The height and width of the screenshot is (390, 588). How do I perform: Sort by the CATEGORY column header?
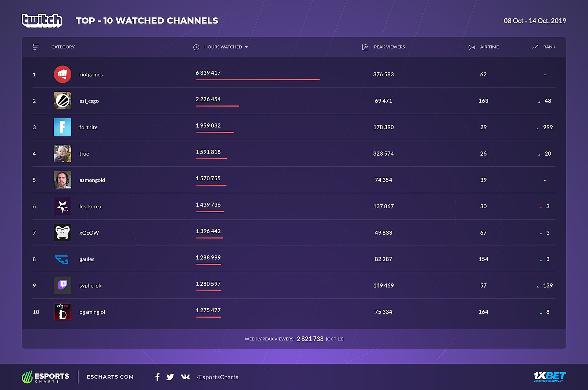click(63, 47)
